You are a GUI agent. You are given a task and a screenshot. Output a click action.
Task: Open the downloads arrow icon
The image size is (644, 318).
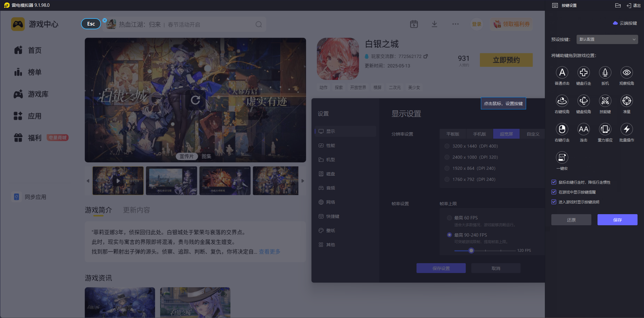434,24
